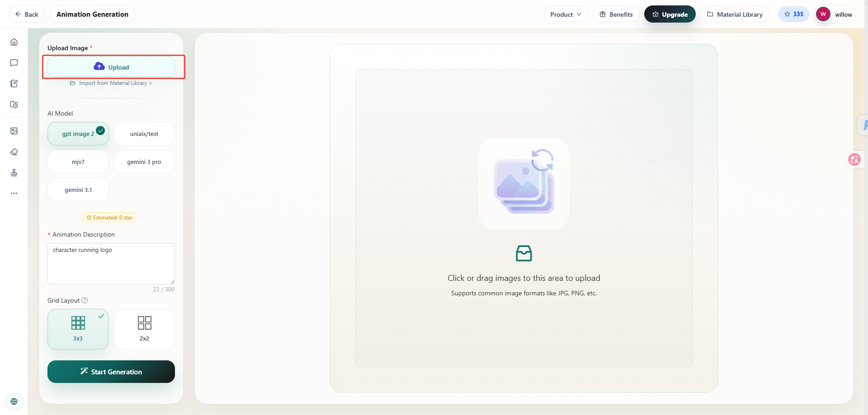Open the home icon in sidebar
Viewport: 868px width, 415px height.
14,42
